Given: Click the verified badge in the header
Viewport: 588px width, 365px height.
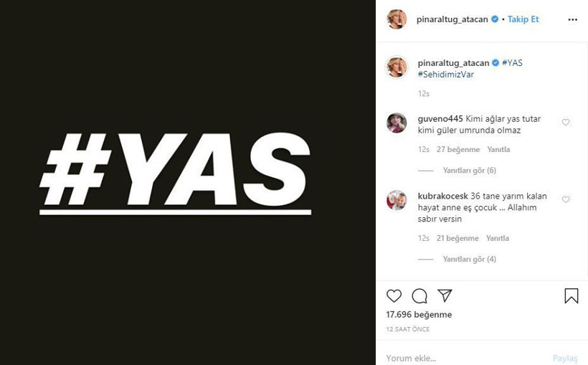Looking at the screenshot, I should click(495, 19).
